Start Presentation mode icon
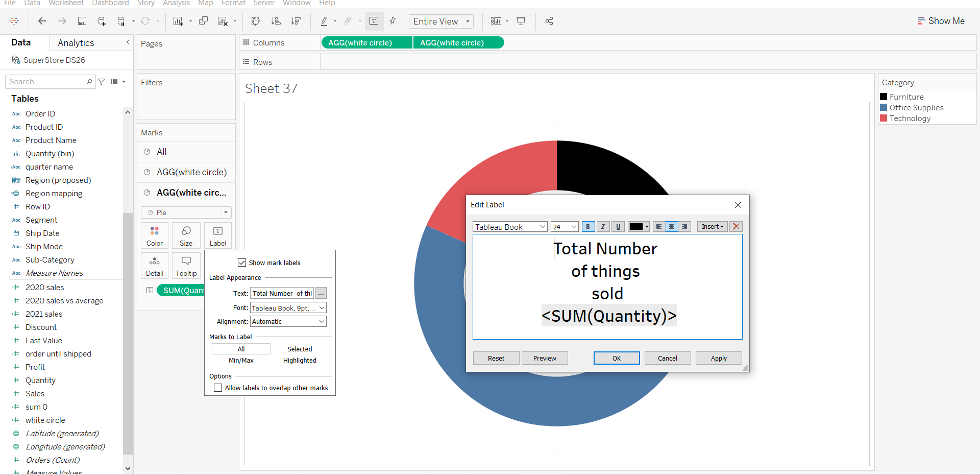The image size is (980, 475). (521, 21)
